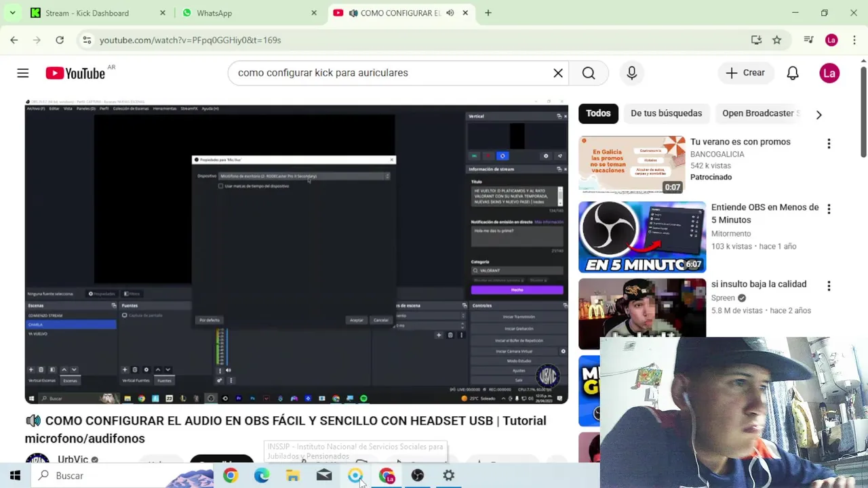Click the video title COMO CONFIGURAR EL AUDIO EN OBS

tap(285, 429)
